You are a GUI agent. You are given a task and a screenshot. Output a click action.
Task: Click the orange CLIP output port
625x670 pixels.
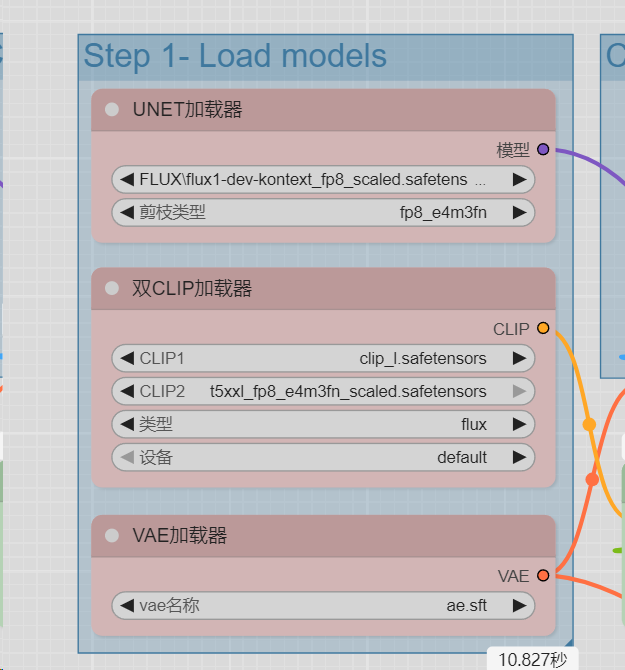[543, 328]
